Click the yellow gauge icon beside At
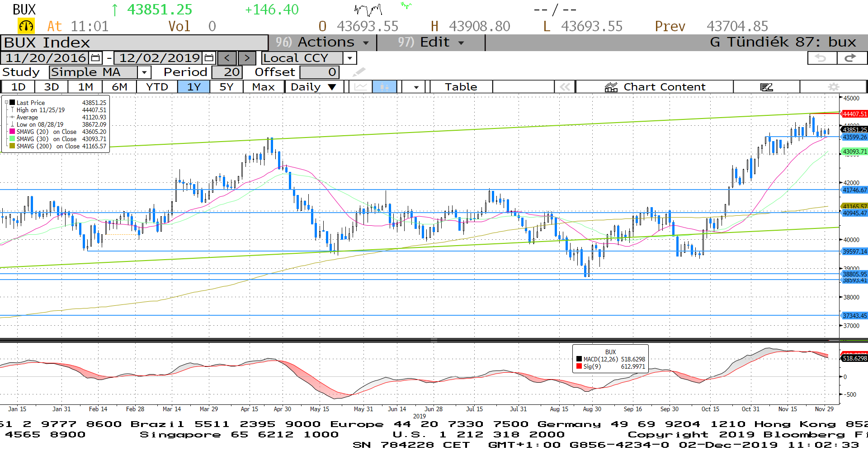The height and width of the screenshot is (470, 868). 26,26
